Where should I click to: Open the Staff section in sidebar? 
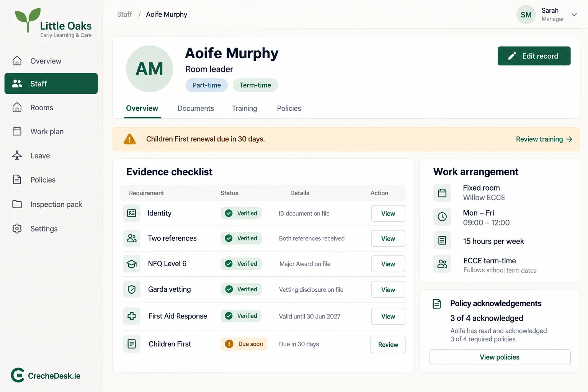coord(51,83)
